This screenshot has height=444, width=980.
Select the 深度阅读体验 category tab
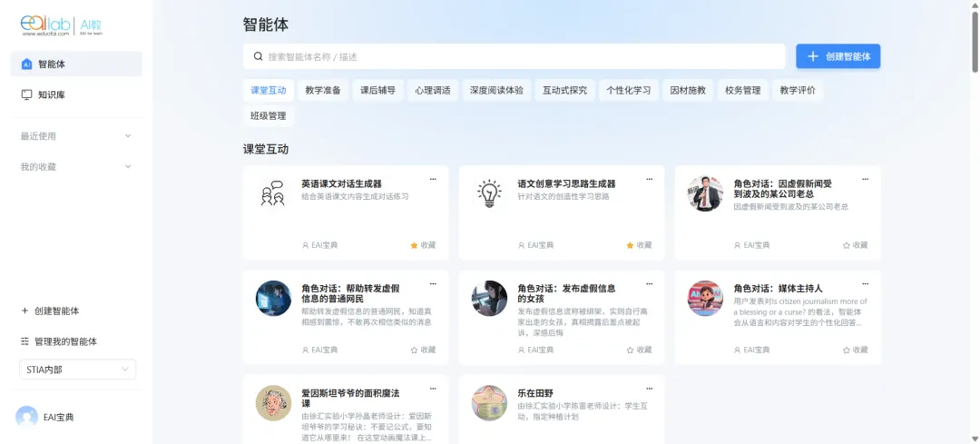pos(497,90)
